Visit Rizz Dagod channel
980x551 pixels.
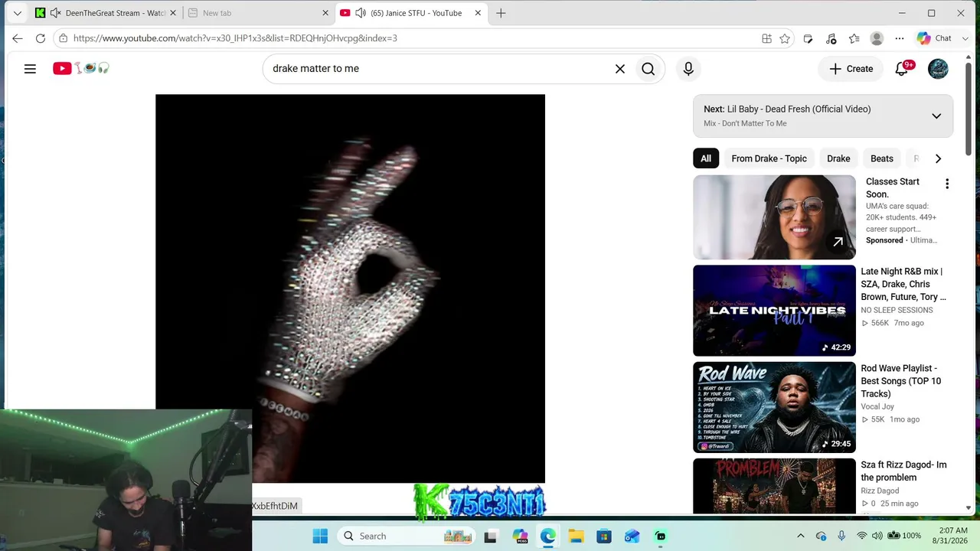[x=880, y=491]
